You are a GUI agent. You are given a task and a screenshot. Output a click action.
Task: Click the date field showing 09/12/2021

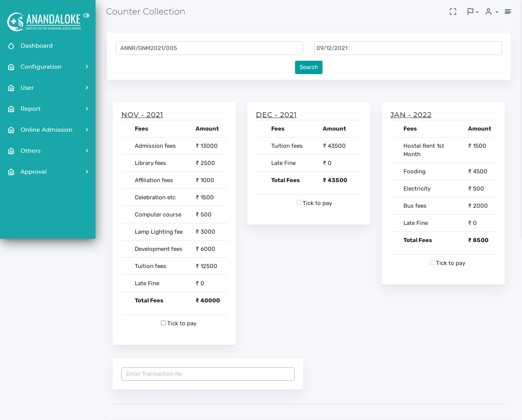(408, 48)
